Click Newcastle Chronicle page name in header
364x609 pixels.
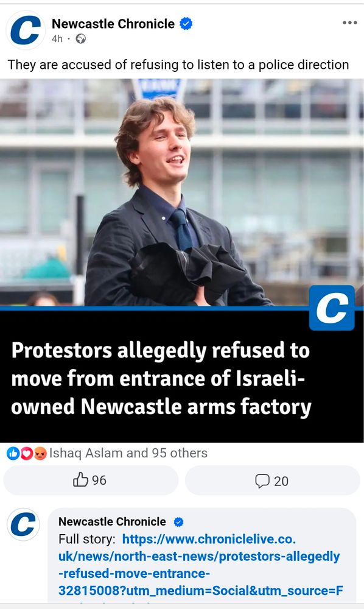[x=113, y=24]
